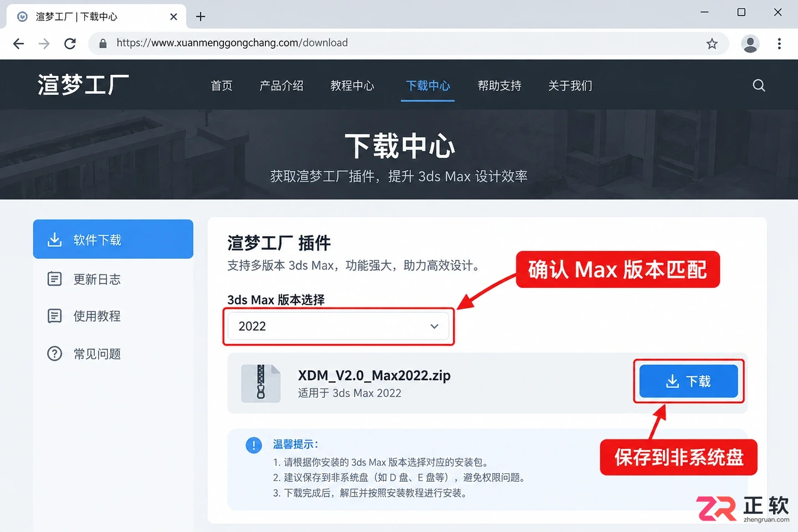Screen dimensions: 798x532
Task: Minimize the browser window
Action: (704, 12)
